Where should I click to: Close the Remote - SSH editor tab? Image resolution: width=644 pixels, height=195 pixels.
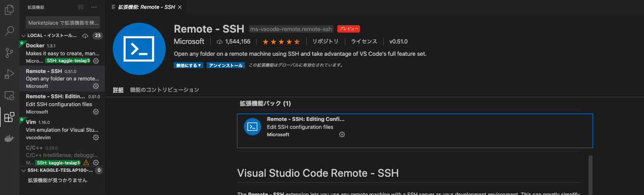click(x=180, y=7)
